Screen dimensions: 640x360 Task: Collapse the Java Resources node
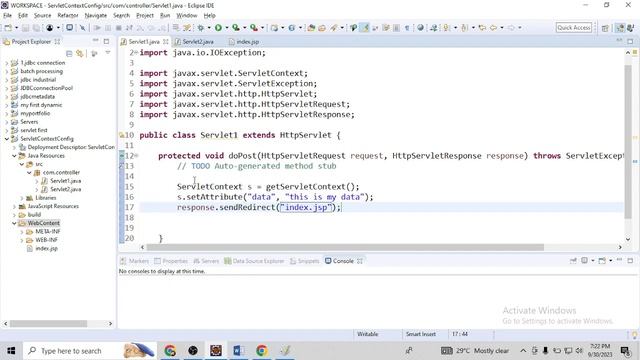click(14, 156)
